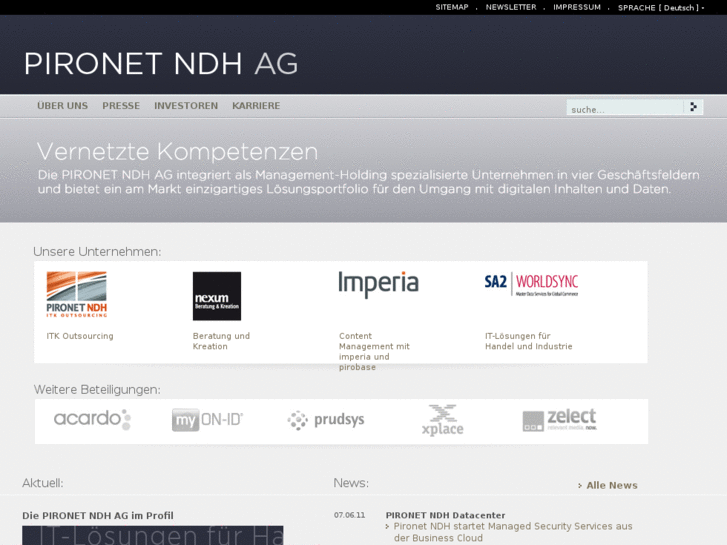727x545 pixels.
Task: Click the Beratung und Kreation caption
Action: pyautogui.click(x=221, y=341)
